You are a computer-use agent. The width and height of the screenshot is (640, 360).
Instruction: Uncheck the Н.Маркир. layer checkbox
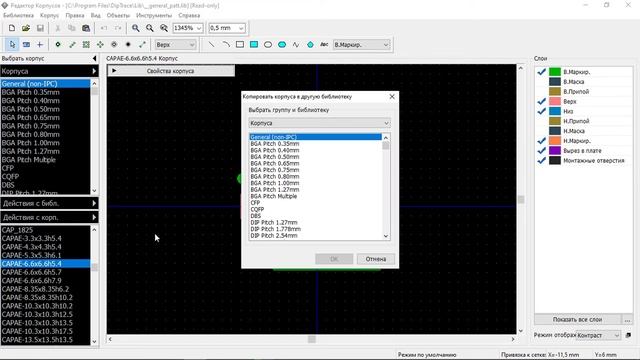pyautogui.click(x=542, y=140)
